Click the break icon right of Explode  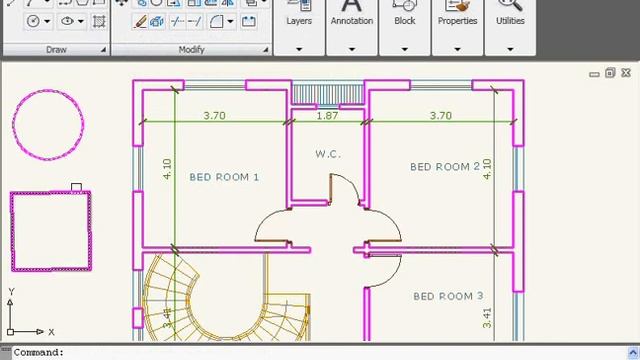pos(177,21)
